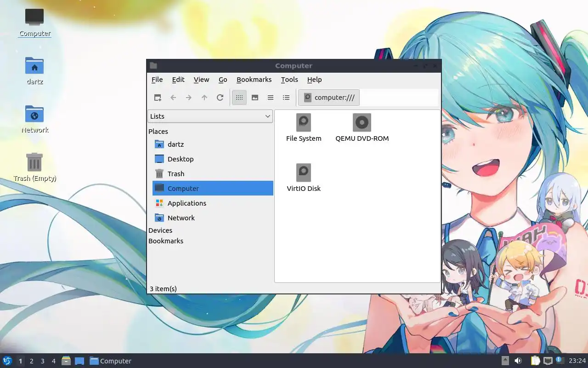
Task: Go up to parent folder arrow
Action: pyautogui.click(x=204, y=98)
